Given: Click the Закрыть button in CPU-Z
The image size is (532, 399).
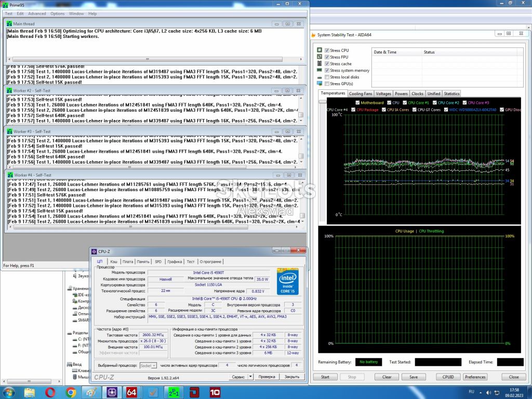Looking at the screenshot, I should (292, 377).
